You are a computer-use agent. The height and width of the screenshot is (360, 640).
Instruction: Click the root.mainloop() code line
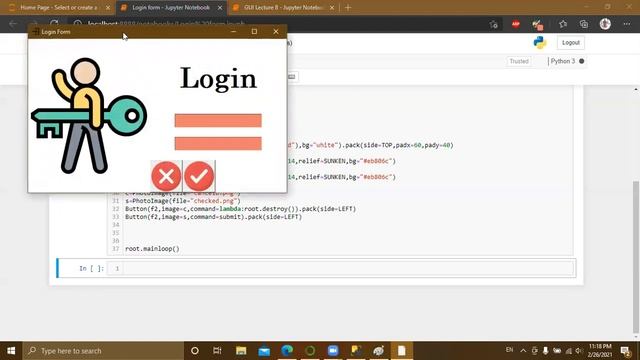(152, 249)
